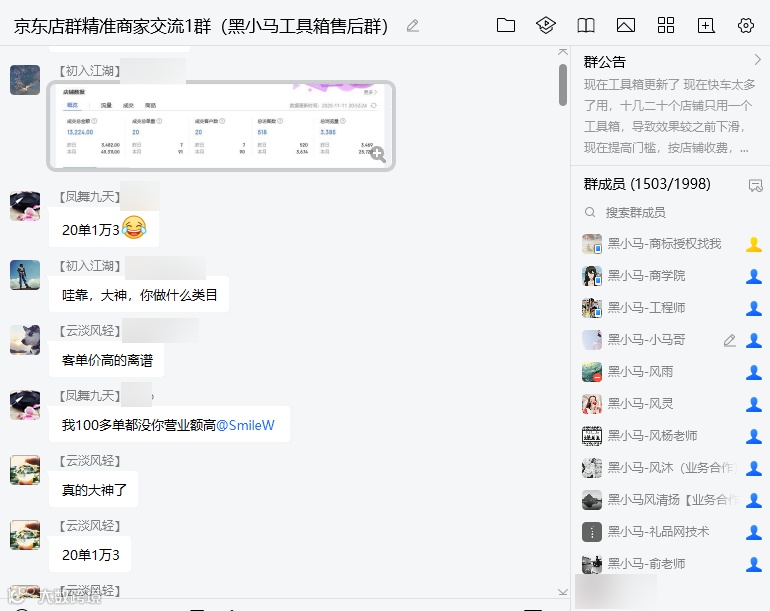Select member 黑小马-商标授权找我
The width and height of the screenshot is (770, 611).
pyautogui.click(x=670, y=244)
